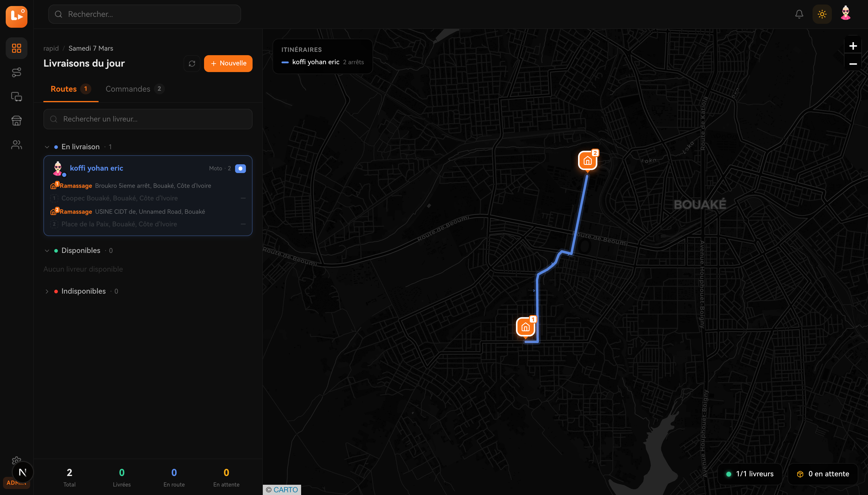Collapse the En livraison section

47,147
